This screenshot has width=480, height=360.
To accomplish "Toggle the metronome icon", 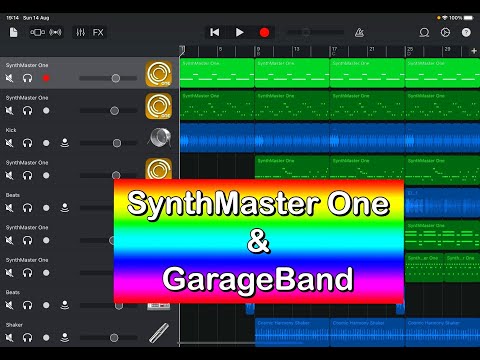I will [x=359, y=33].
